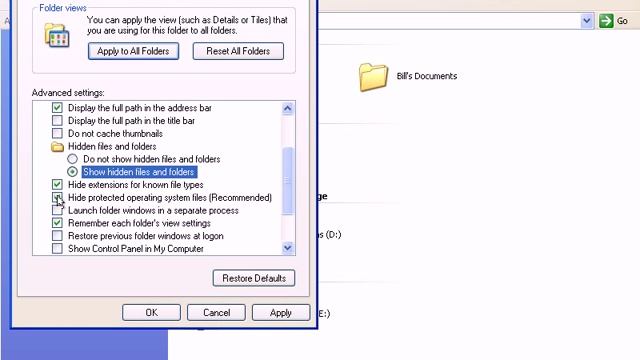Click the Cancel button
Viewport: 640px width, 360px height.
pyautogui.click(x=216, y=313)
